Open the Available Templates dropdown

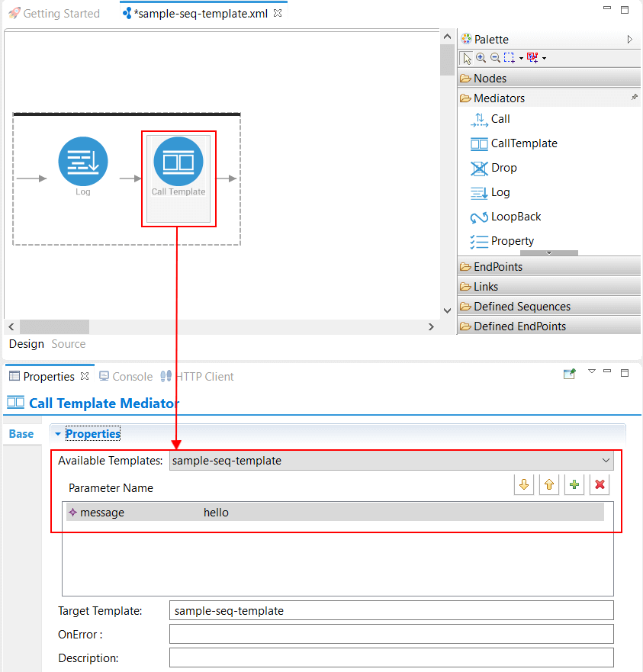[x=606, y=460]
